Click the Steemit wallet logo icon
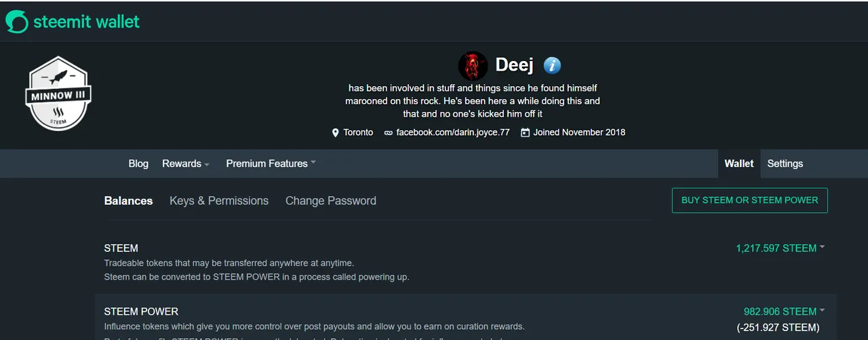This screenshot has width=868, height=340. click(17, 22)
